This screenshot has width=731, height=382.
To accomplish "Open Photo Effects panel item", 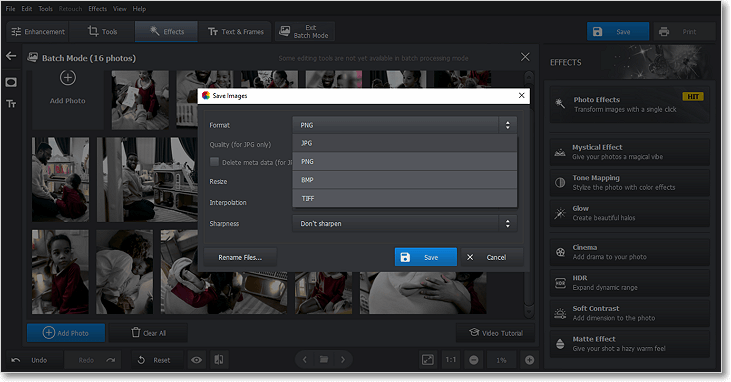I will click(629, 104).
